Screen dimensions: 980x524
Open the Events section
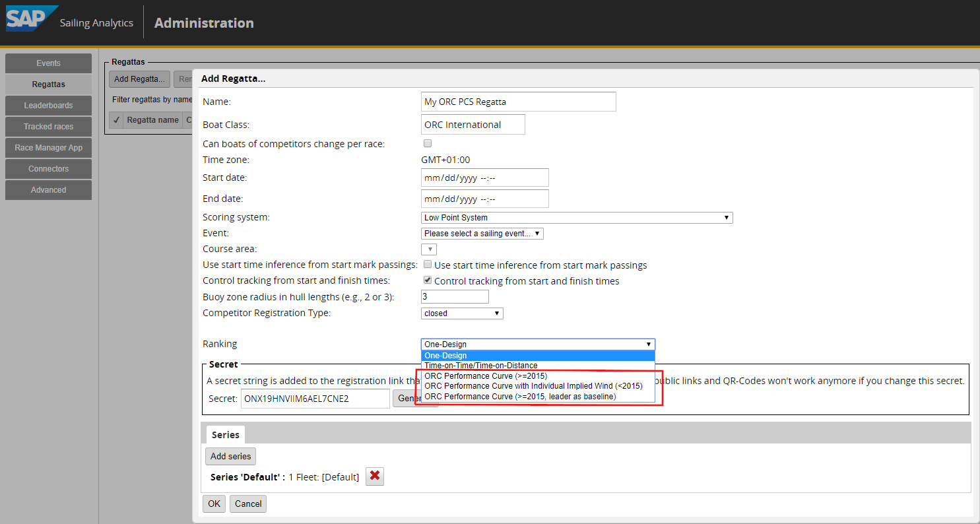pos(48,63)
